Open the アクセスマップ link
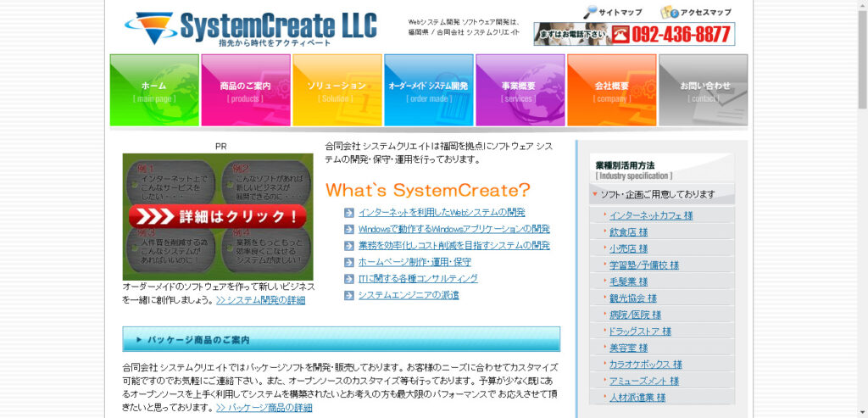The image size is (868, 418). point(705,12)
